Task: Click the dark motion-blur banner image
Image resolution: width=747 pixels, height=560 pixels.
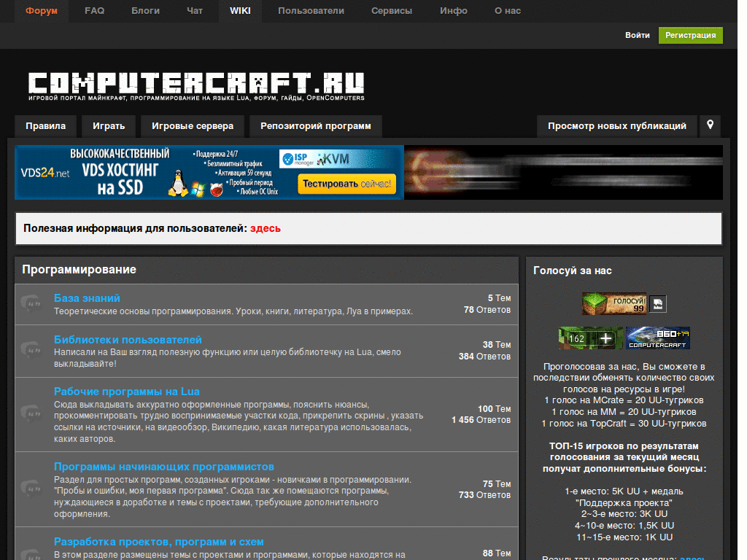Action: pyautogui.click(x=564, y=172)
